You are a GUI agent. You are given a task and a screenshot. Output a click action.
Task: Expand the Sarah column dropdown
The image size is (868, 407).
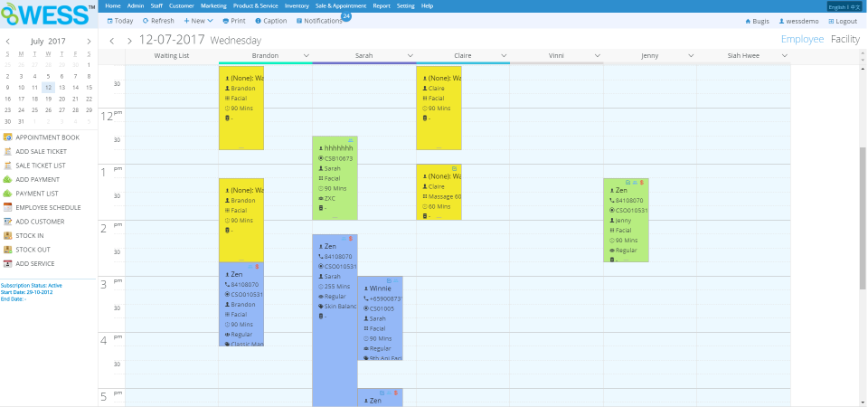pyautogui.click(x=410, y=56)
